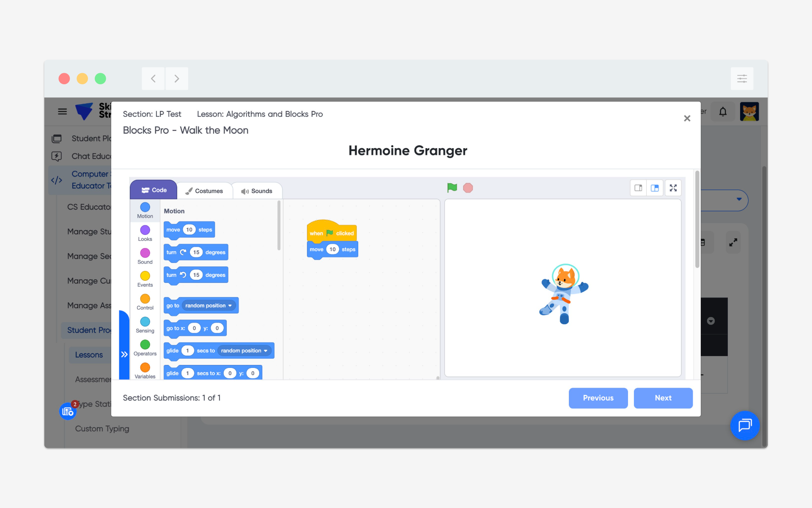Viewport: 812px width, 508px height.
Task: Open the notifications bell
Action: tap(723, 112)
